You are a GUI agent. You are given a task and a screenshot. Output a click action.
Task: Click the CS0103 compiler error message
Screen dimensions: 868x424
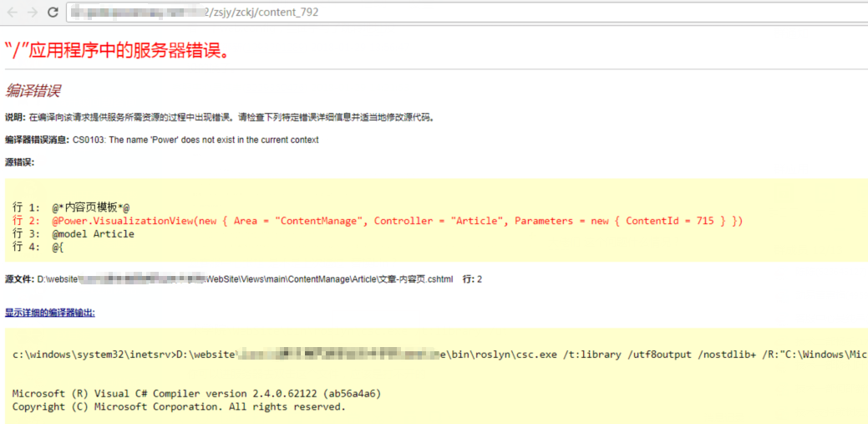pyautogui.click(x=195, y=140)
